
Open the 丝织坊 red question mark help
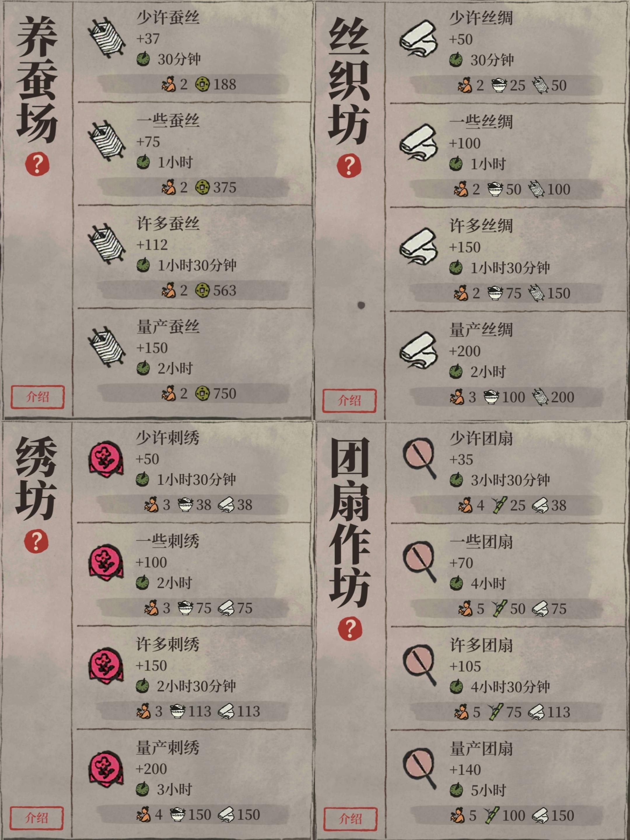pos(349,165)
